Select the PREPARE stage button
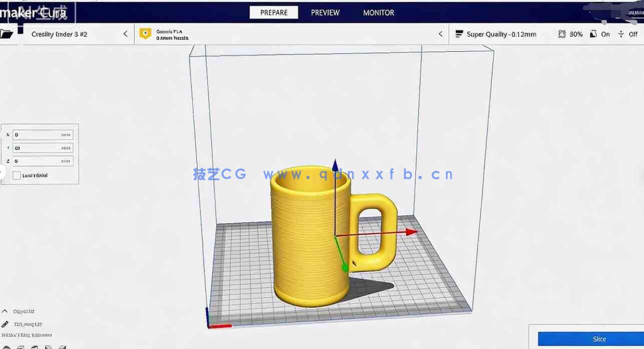644x349 pixels. [x=274, y=12]
